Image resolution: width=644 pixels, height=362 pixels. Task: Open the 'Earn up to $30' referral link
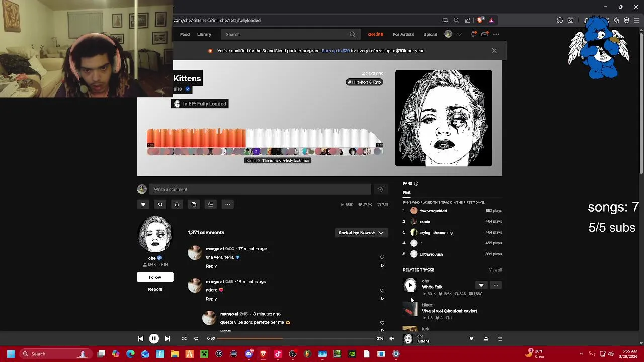click(336, 51)
